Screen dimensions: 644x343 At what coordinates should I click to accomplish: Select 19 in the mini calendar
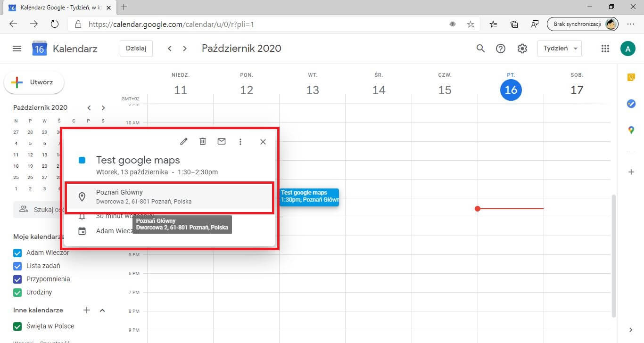(30, 166)
